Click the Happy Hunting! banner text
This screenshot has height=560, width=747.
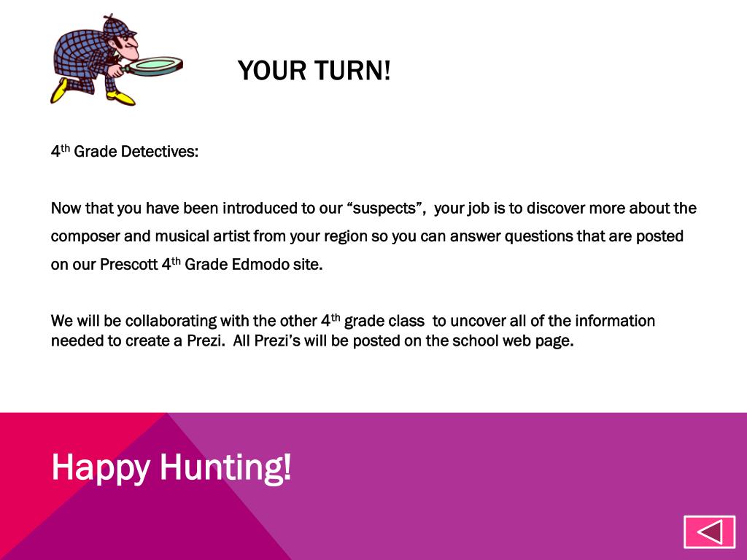pos(171,467)
